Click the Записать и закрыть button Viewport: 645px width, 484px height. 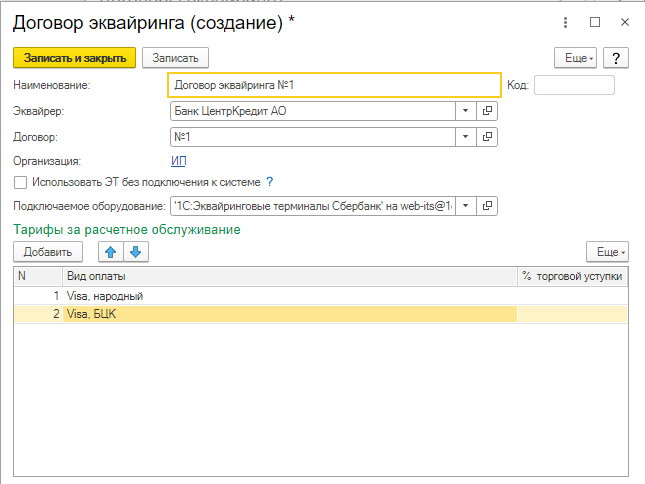(x=74, y=58)
